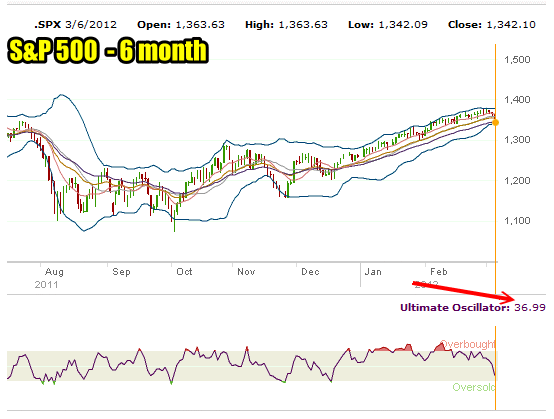Screen dimensions: 554x419
Task: Click the Overbought zone label
Action: 467,344
